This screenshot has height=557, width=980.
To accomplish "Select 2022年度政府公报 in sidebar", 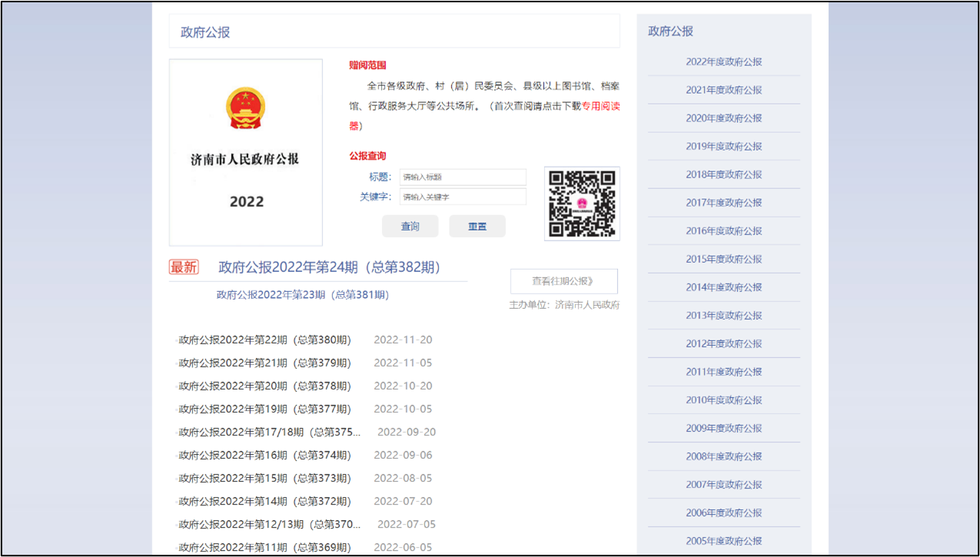I will 723,62.
